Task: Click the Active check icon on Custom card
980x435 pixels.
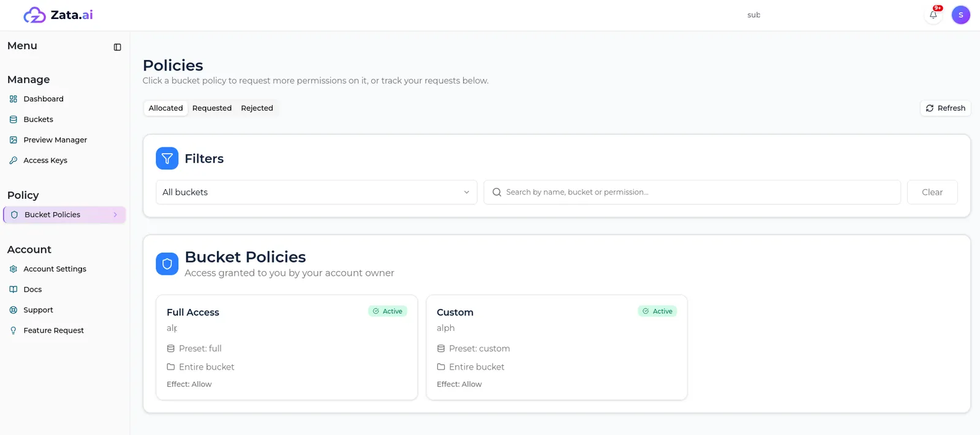Action: point(646,311)
